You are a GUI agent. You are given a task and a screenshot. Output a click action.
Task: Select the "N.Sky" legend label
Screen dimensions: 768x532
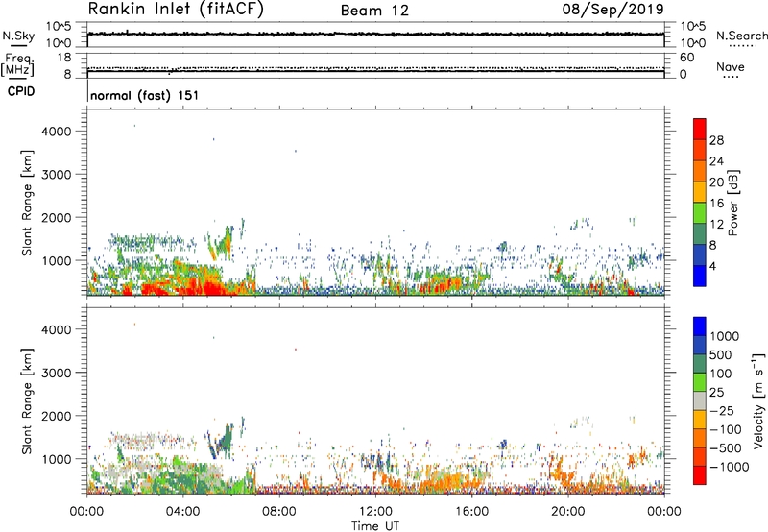coord(18,36)
